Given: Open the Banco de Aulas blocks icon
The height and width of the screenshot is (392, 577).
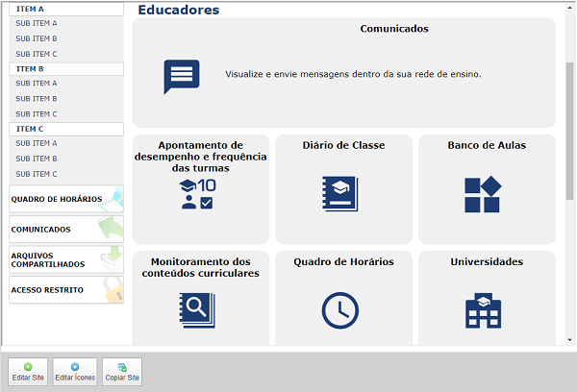Looking at the screenshot, I should click(483, 194).
